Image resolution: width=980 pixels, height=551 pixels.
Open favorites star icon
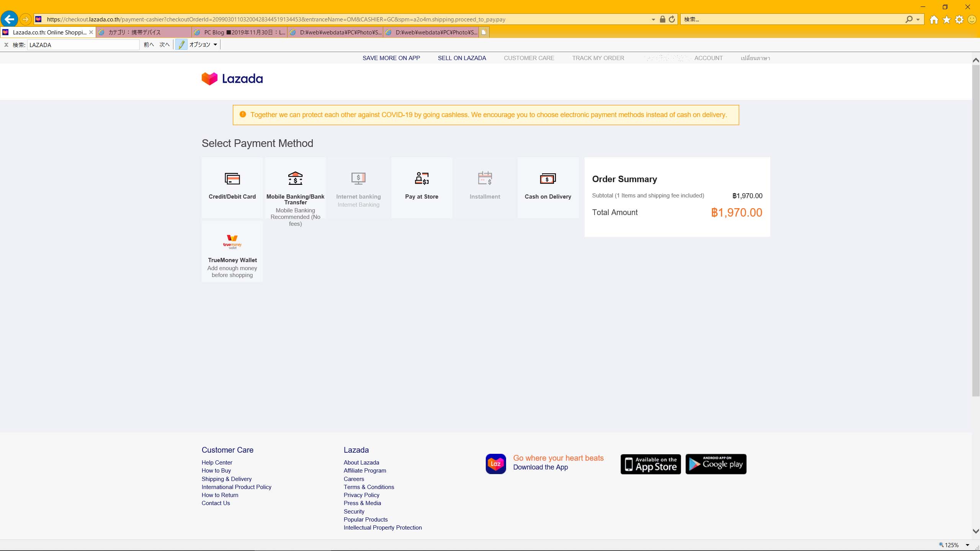click(x=947, y=20)
